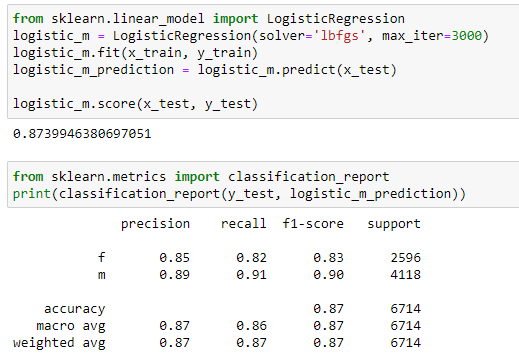Click the support value 4118
Viewport: 519px width, 364px height.
click(406, 275)
